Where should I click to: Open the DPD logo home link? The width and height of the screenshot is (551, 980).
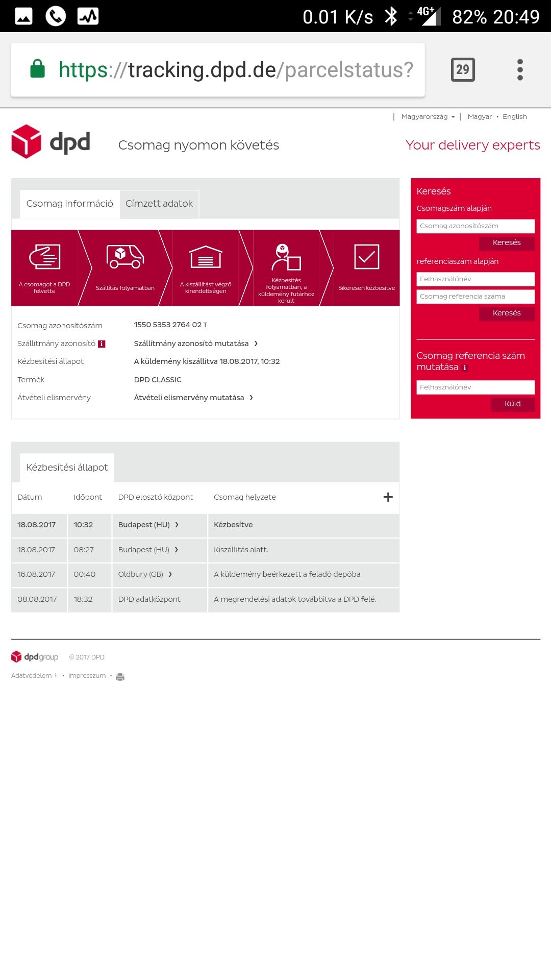pos(51,141)
